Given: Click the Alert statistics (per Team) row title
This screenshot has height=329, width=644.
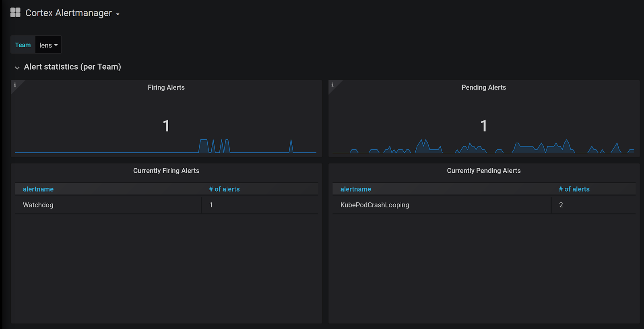Looking at the screenshot, I should pos(72,67).
